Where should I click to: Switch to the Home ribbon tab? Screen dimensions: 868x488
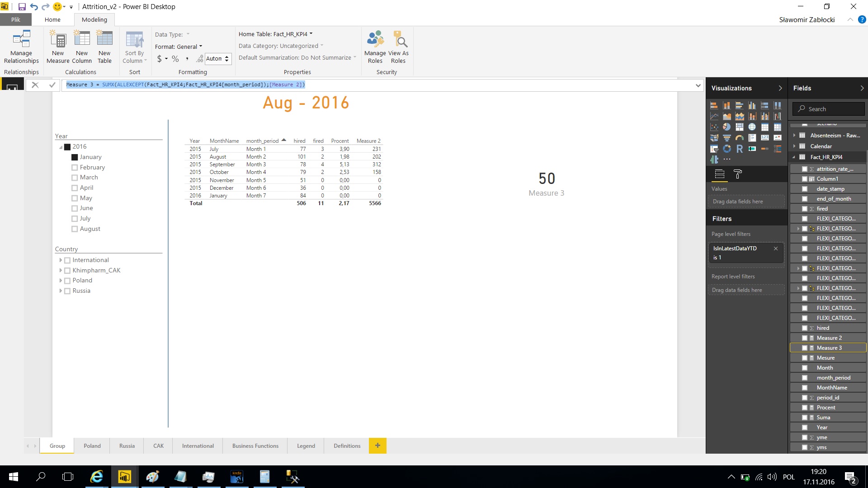click(52, 19)
